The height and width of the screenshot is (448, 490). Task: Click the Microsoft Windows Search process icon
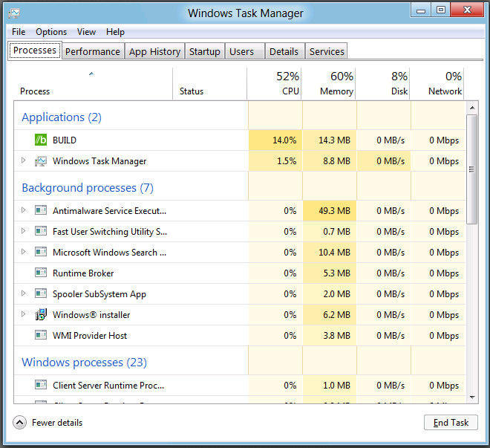(41, 252)
